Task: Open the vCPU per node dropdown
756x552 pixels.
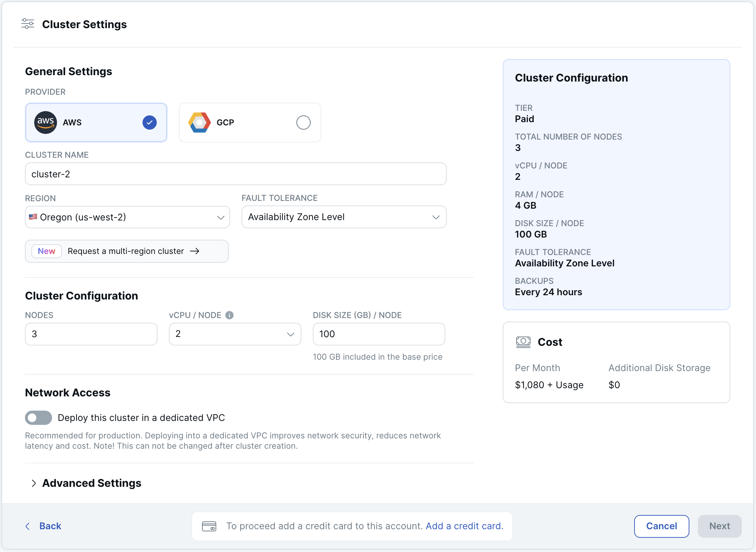Action: (234, 334)
